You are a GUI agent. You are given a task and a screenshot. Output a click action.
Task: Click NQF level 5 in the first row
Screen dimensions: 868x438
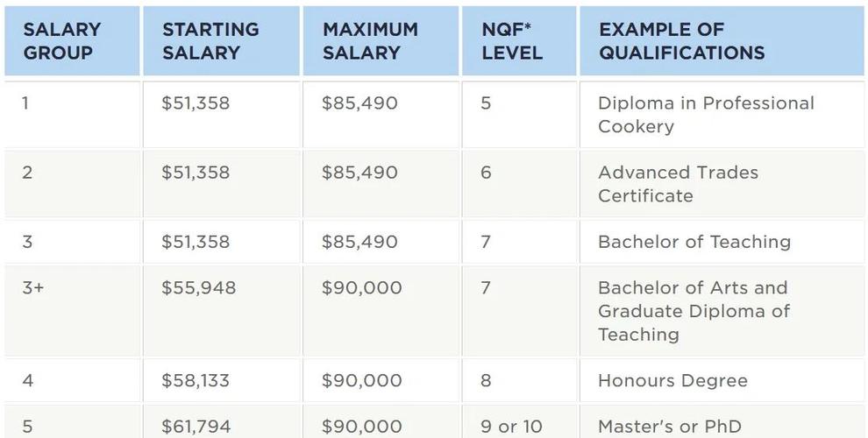[486, 103]
